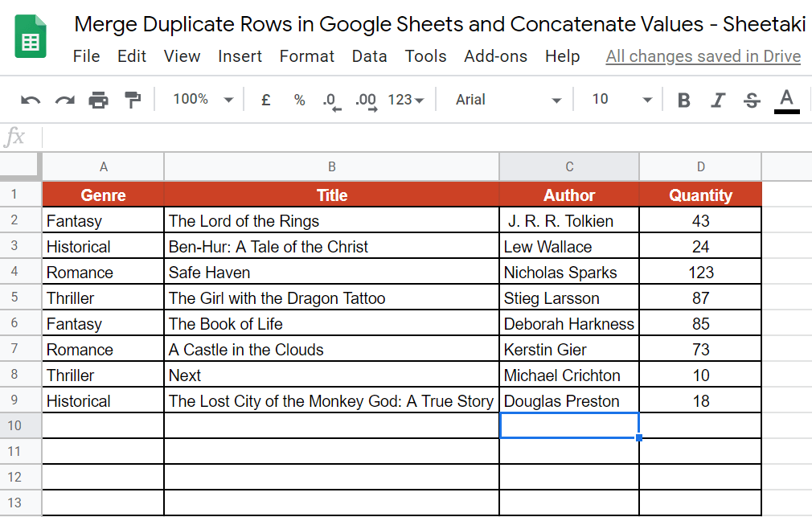Viewport: 812px width, 517px height.
Task: Click the Author header cell
Action: pyautogui.click(x=569, y=195)
